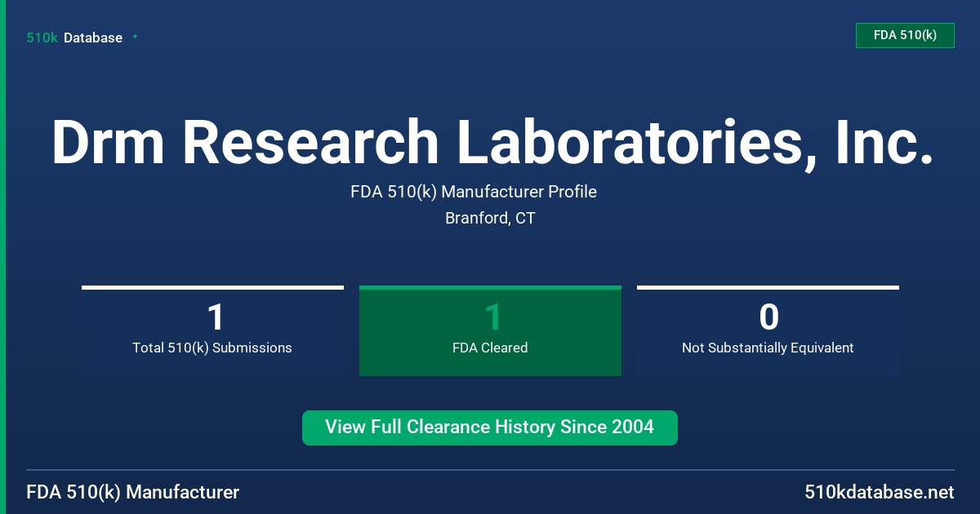Click the Drm Research Laboratories, Inc. heading
The width and height of the screenshot is (980, 514).
pyautogui.click(x=492, y=143)
